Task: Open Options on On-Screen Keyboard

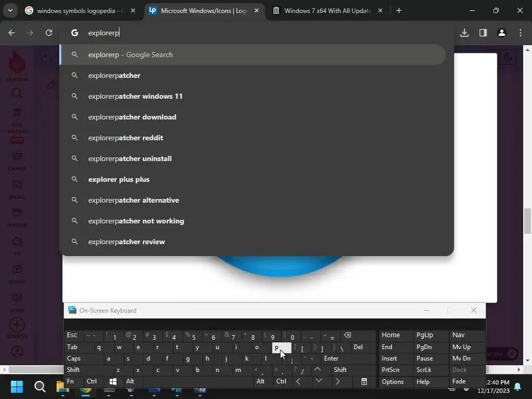Action: tap(395, 381)
